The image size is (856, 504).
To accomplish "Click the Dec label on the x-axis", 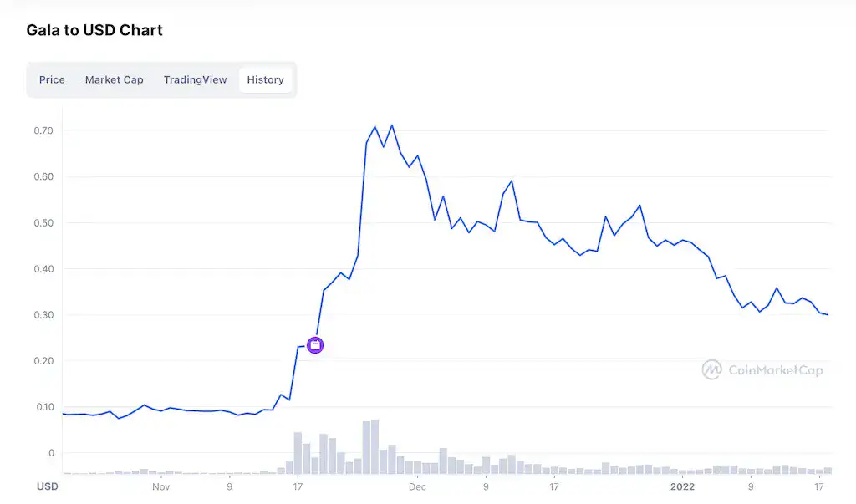I will tap(417, 486).
